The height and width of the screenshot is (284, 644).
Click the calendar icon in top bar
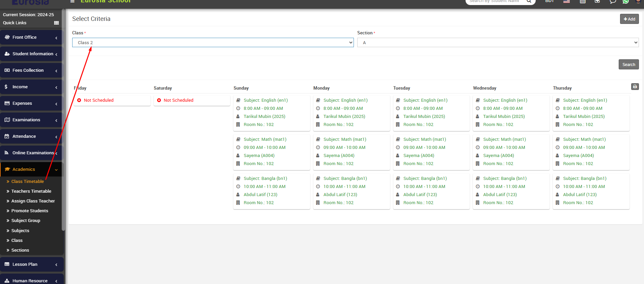click(x=583, y=1)
